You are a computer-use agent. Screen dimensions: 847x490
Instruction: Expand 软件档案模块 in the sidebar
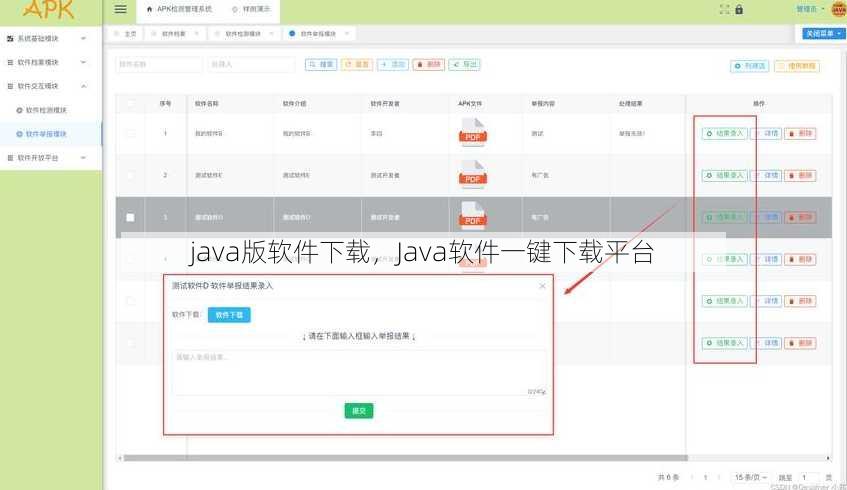[51, 62]
